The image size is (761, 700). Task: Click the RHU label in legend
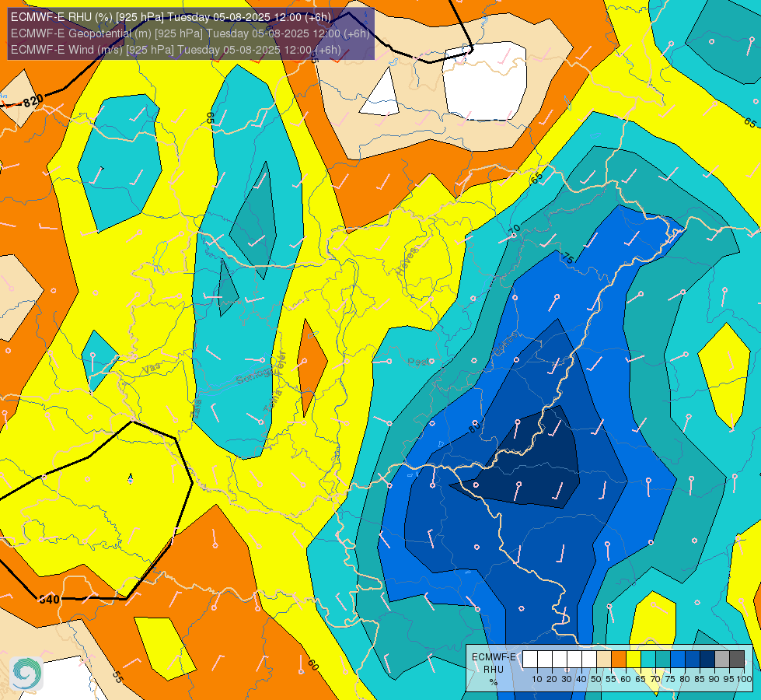[x=493, y=670]
